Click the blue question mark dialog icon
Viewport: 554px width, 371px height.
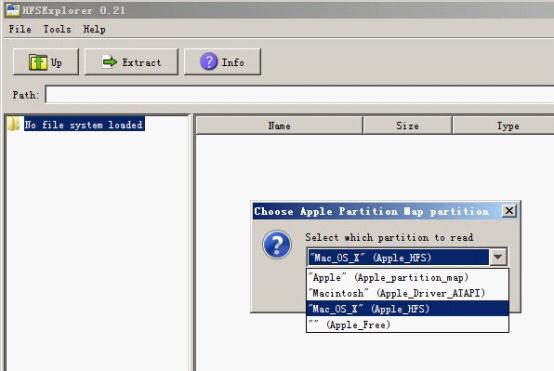pos(277,244)
